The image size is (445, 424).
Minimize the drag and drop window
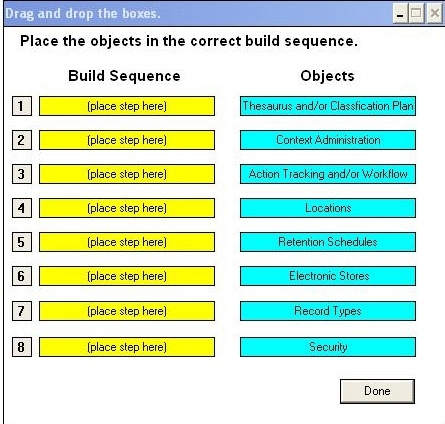400,14
